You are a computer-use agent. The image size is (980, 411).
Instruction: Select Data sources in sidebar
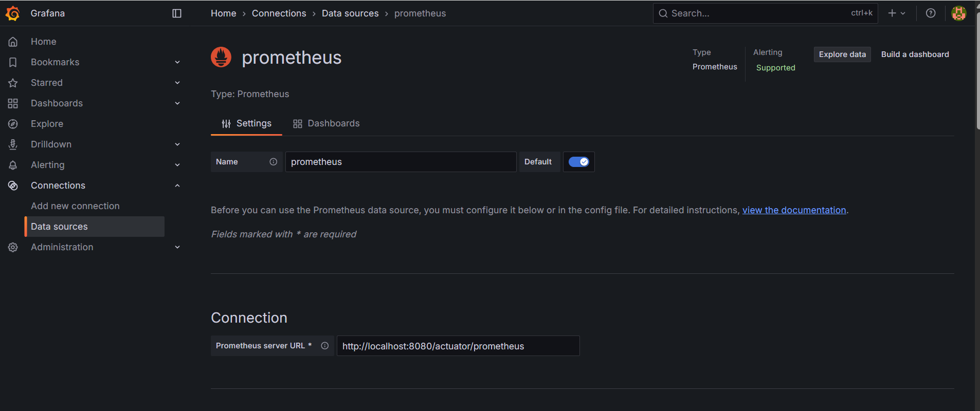95,227
